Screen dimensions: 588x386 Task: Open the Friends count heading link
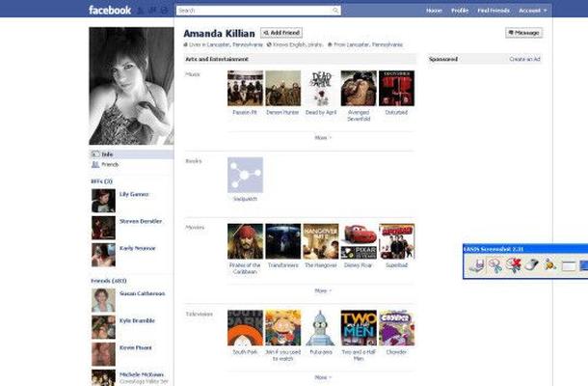(109, 281)
